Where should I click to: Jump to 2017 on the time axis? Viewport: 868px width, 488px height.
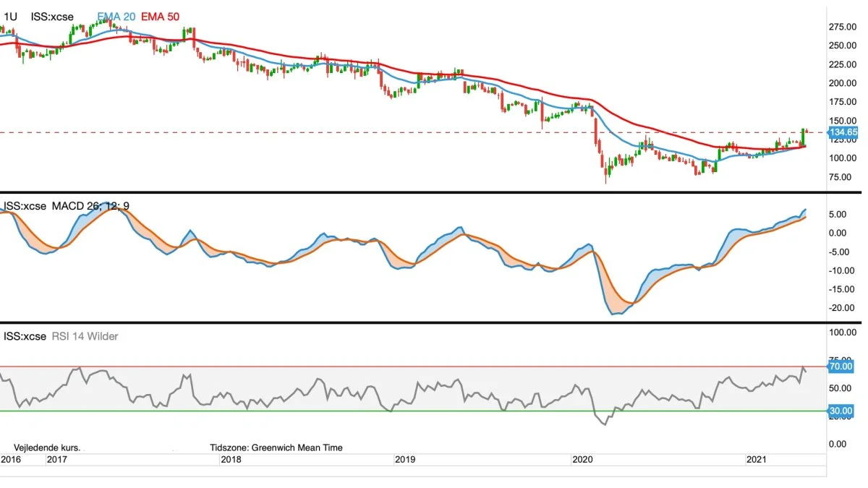(56, 459)
